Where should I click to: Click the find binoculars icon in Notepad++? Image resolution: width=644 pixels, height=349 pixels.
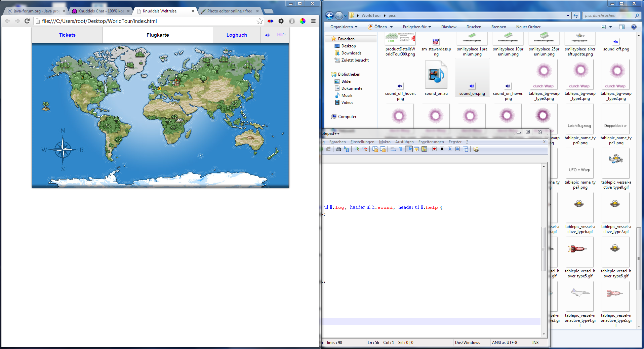coord(338,149)
